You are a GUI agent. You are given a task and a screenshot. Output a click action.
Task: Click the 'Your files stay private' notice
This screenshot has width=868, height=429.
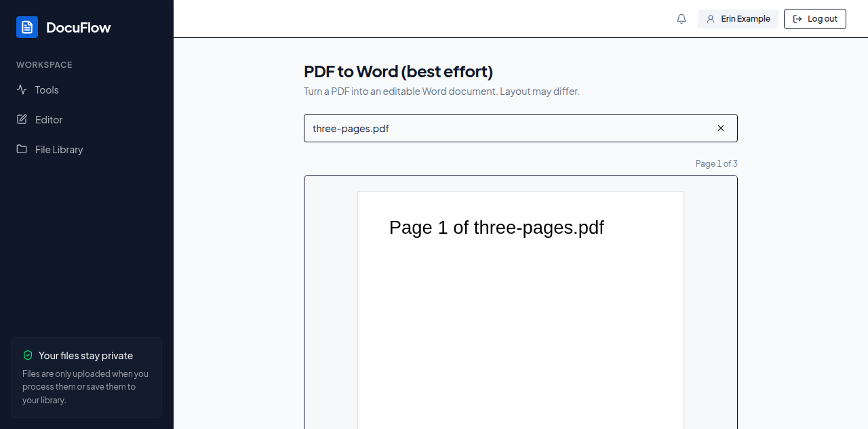tap(87, 377)
